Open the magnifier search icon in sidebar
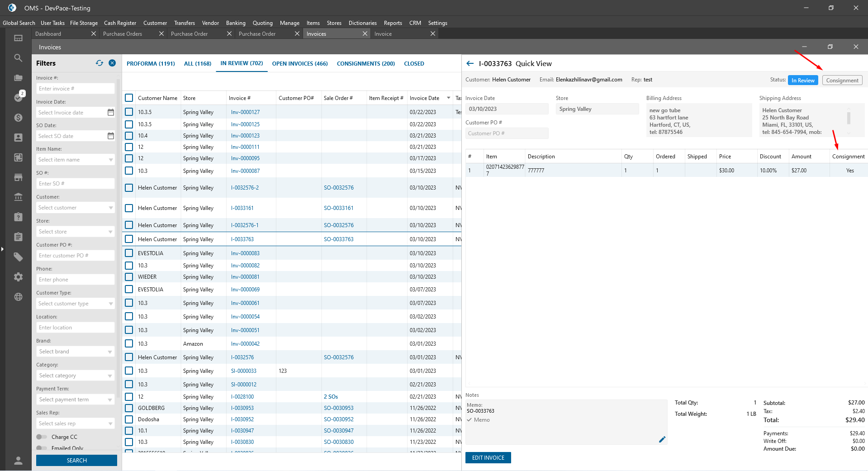This screenshot has height=471, width=868. (18, 58)
